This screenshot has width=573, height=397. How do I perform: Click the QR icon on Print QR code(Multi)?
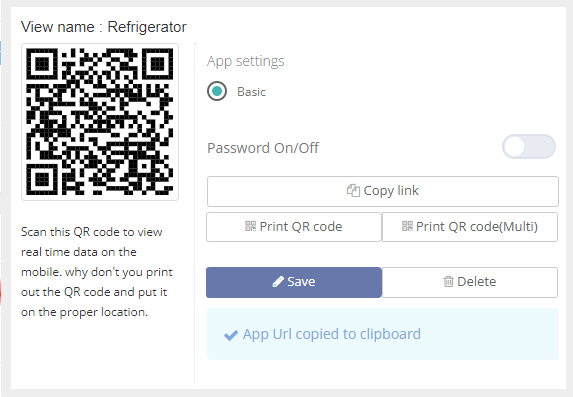tap(407, 226)
